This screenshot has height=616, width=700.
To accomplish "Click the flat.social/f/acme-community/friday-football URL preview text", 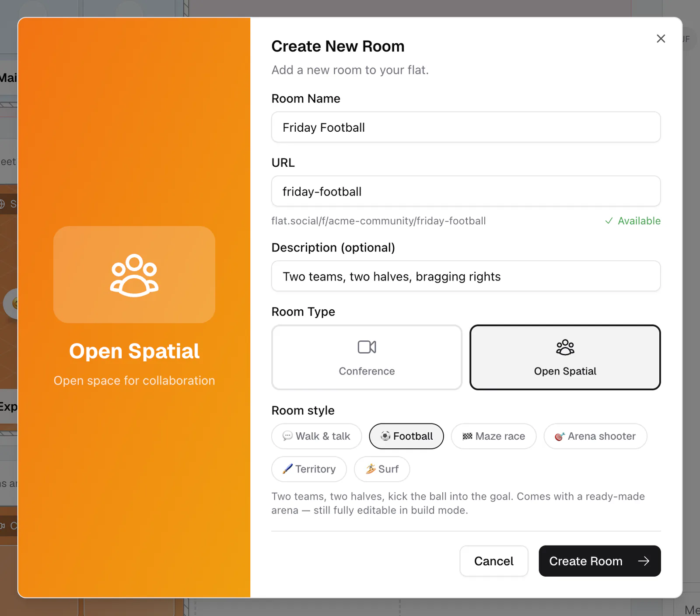I will click(378, 221).
